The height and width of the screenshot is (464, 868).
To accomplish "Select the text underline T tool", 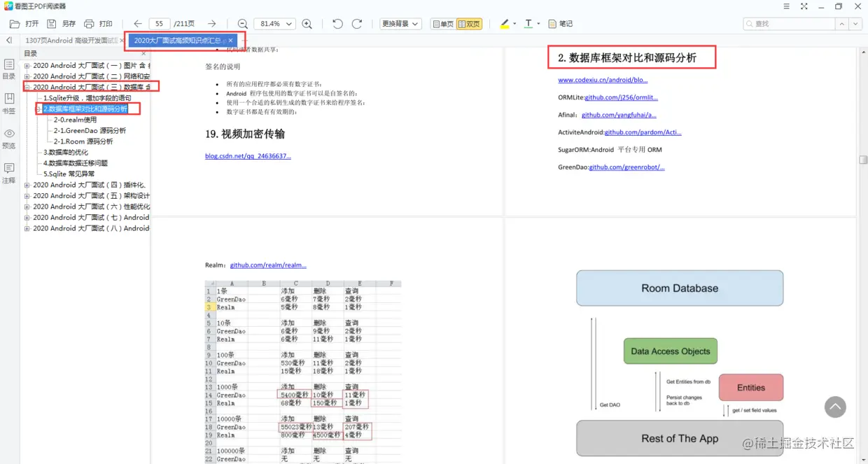I will pos(528,24).
